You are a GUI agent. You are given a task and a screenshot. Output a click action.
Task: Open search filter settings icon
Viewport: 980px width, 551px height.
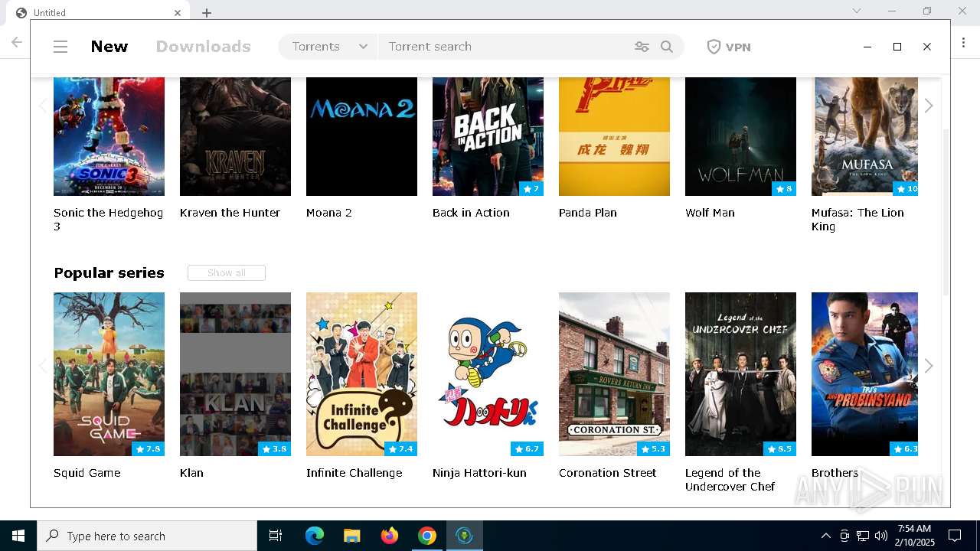coord(642,47)
